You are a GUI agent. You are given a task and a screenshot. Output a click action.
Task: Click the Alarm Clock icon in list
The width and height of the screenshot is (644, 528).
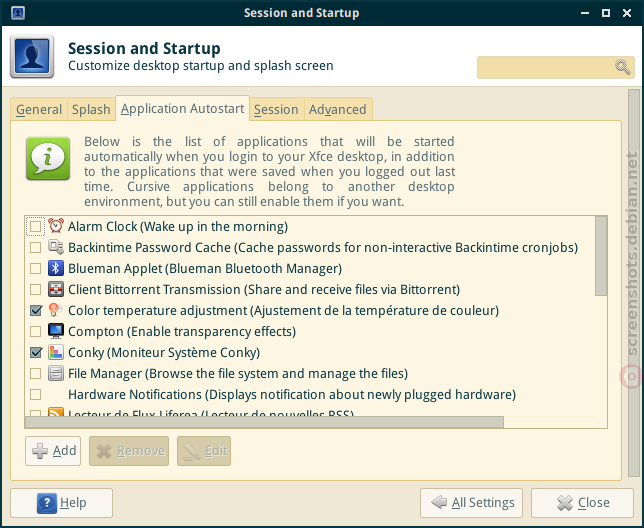56,226
